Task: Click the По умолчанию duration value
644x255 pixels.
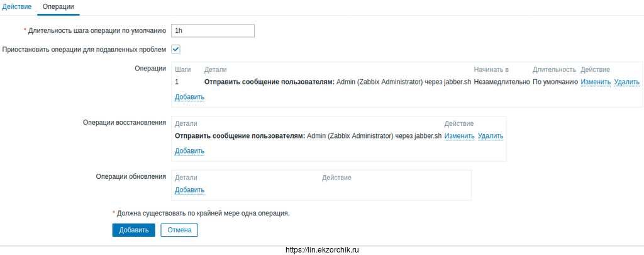Action: pos(555,82)
